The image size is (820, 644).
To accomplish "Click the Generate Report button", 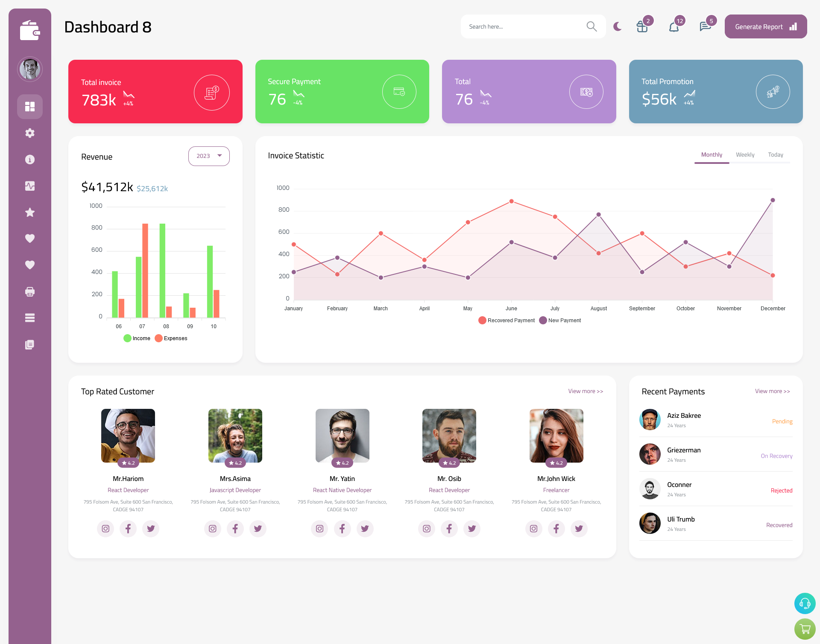I will pos(765,26).
